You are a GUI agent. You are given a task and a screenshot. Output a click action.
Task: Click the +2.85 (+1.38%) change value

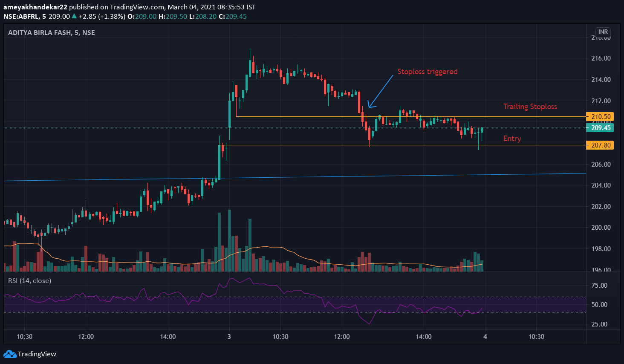[x=102, y=16]
